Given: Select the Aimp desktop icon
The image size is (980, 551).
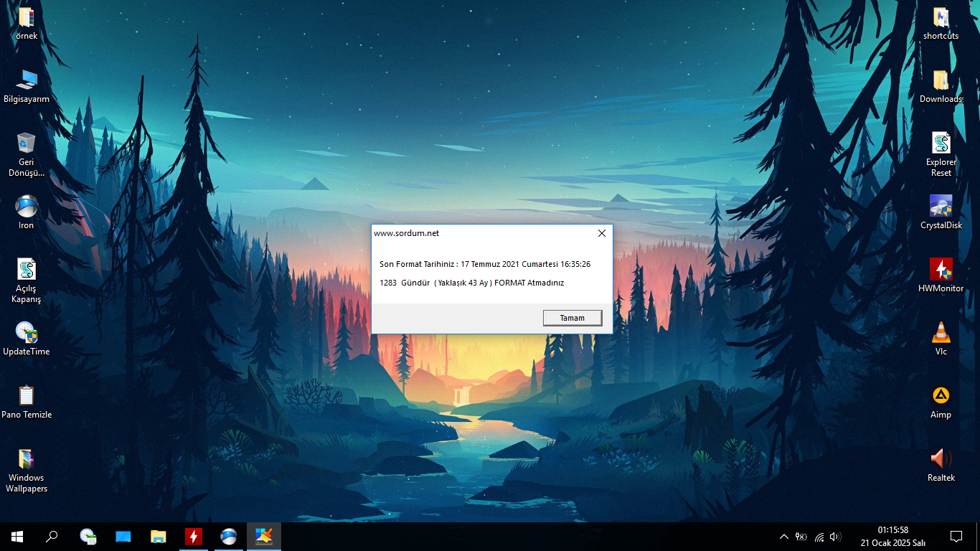Looking at the screenshot, I should (x=941, y=402).
